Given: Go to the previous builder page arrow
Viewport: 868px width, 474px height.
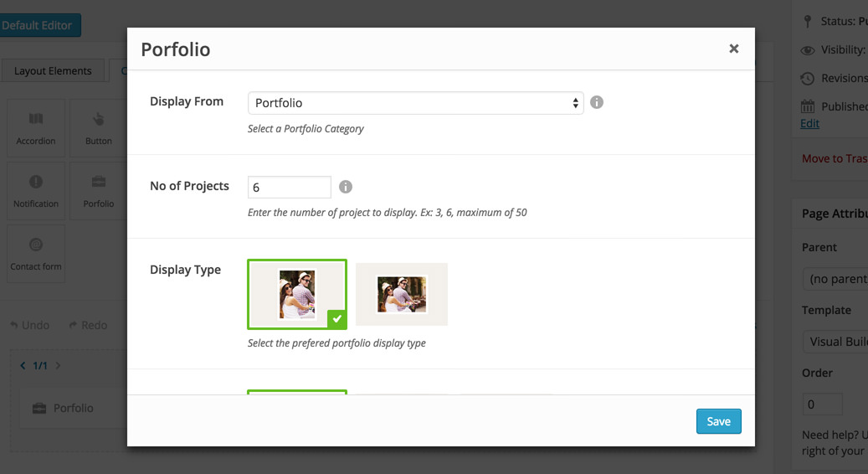Looking at the screenshot, I should [x=23, y=365].
